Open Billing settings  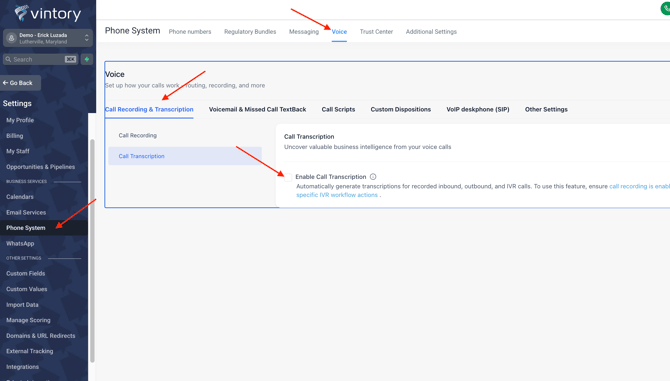[15, 136]
